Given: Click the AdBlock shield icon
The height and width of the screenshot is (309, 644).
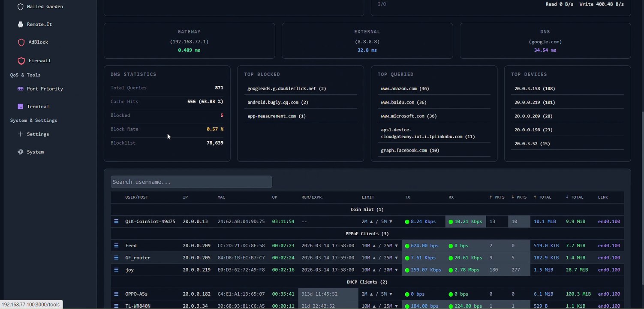Looking at the screenshot, I should 21,42.
